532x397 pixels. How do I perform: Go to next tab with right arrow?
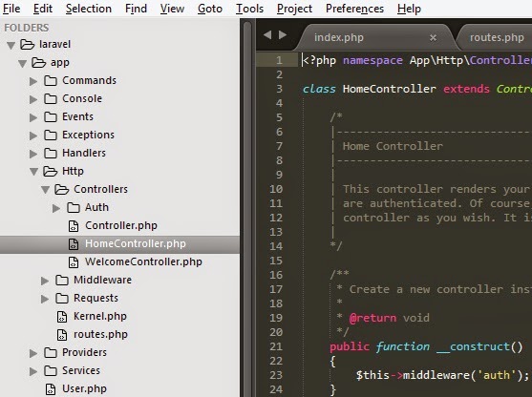[283, 34]
